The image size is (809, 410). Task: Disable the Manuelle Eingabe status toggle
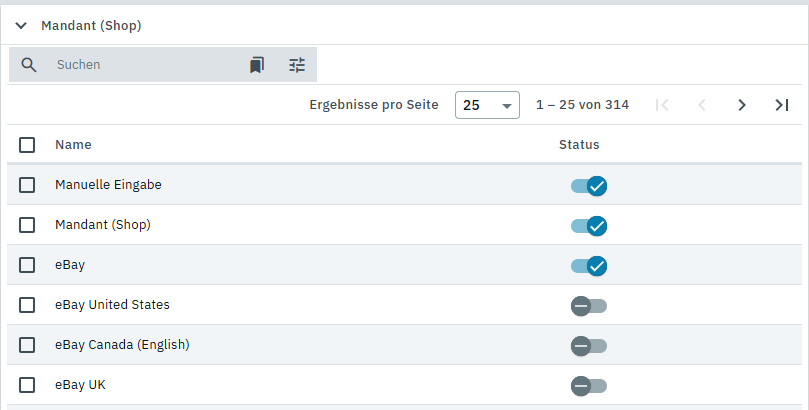(x=589, y=186)
